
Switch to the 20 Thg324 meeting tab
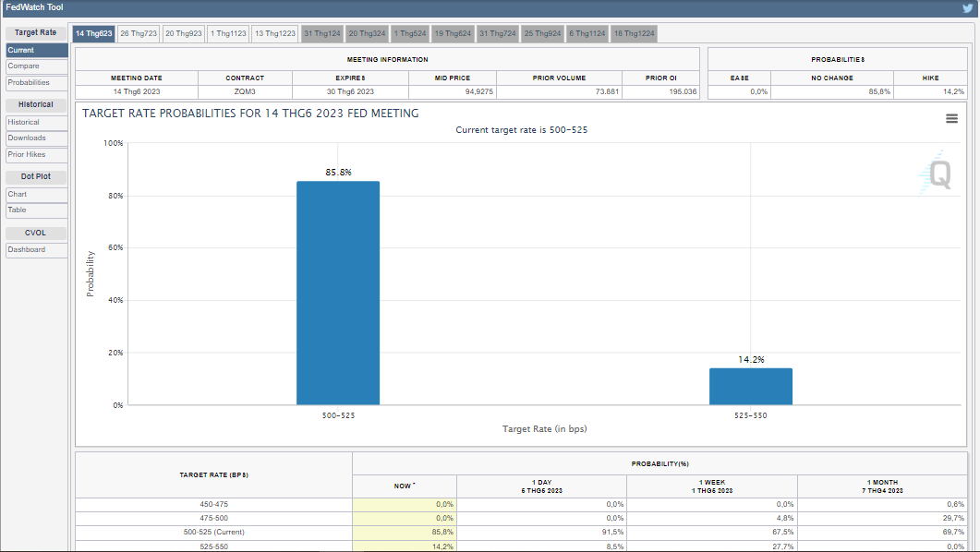click(367, 34)
